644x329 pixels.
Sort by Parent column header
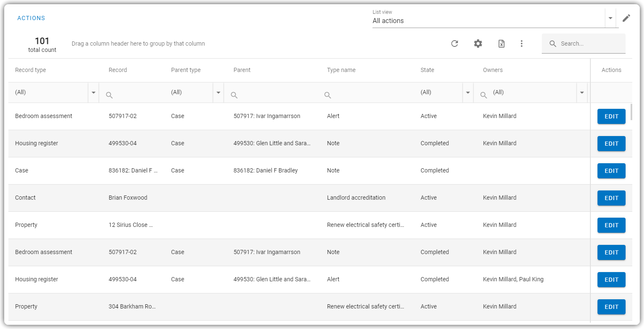coord(242,70)
